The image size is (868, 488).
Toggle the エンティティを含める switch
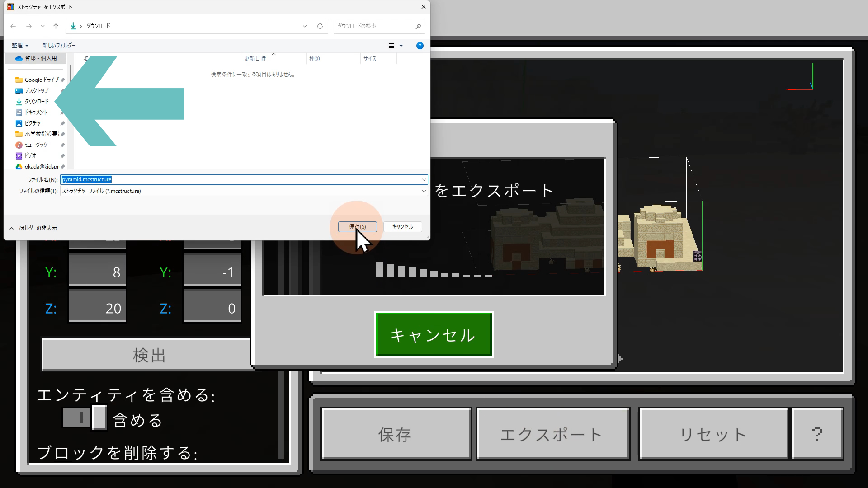point(85,418)
